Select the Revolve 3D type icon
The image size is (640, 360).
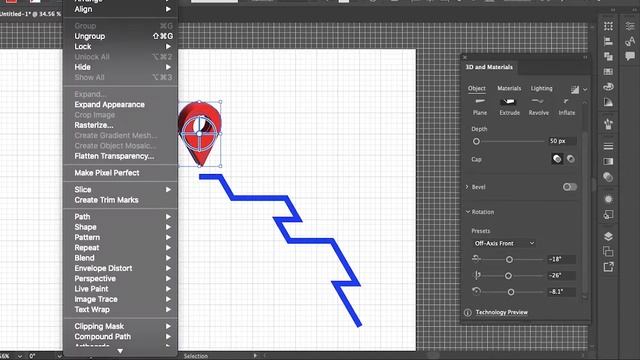point(538,101)
